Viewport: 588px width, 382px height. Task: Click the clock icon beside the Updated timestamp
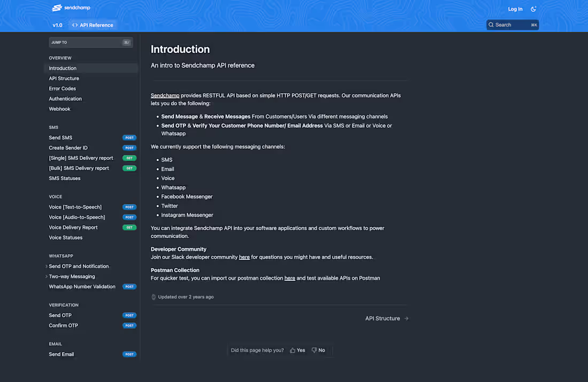pyautogui.click(x=153, y=296)
